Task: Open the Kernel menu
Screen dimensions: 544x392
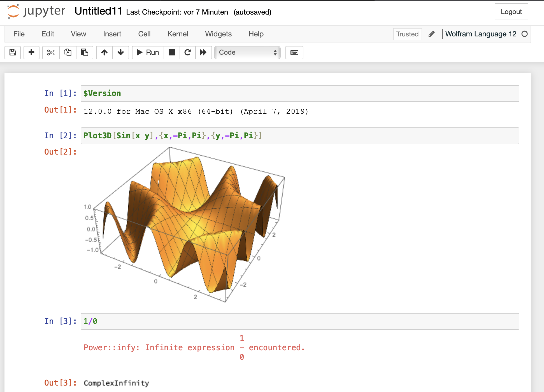Action: click(x=178, y=34)
